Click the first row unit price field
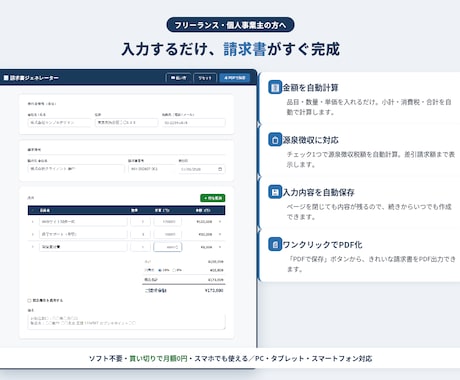The height and width of the screenshot is (380, 460). (x=168, y=221)
